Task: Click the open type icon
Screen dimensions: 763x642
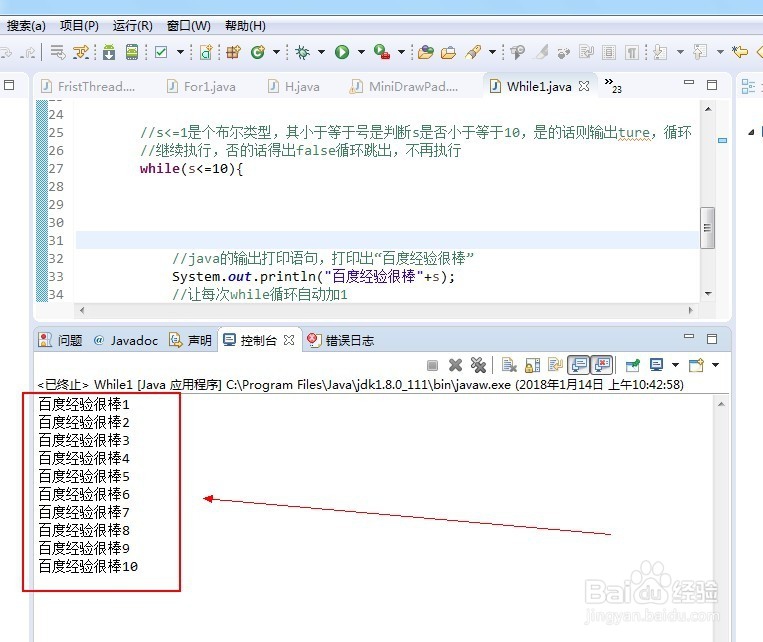Action: point(426,52)
